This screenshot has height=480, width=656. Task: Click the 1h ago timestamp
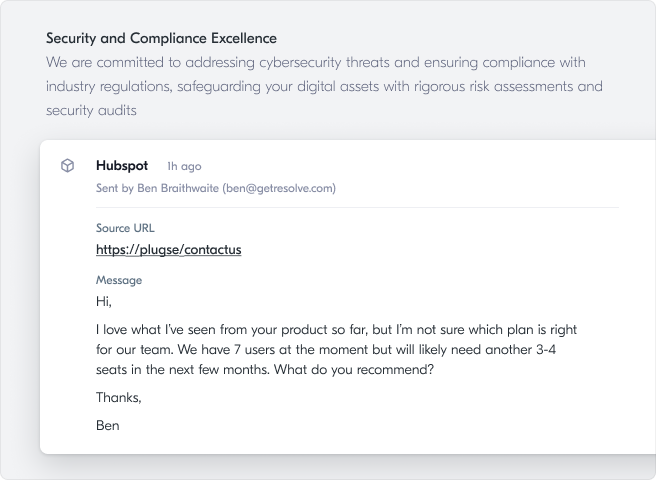pyautogui.click(x=184, y=166)
